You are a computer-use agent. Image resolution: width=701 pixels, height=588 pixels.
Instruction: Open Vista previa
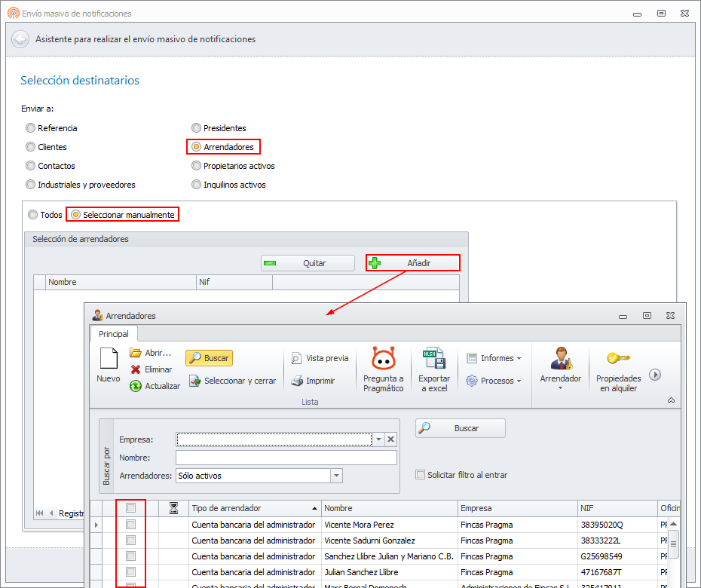[x=319, y=358]
